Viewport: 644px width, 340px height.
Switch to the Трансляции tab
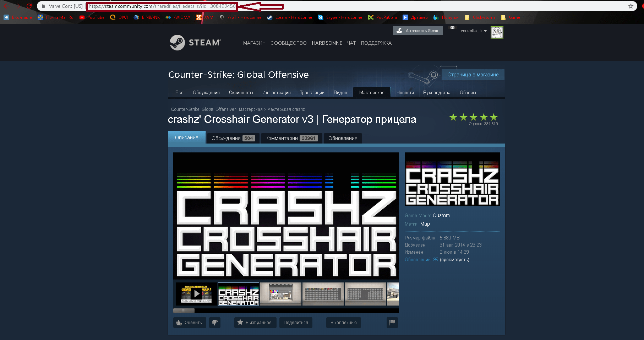tap(312, 92)
